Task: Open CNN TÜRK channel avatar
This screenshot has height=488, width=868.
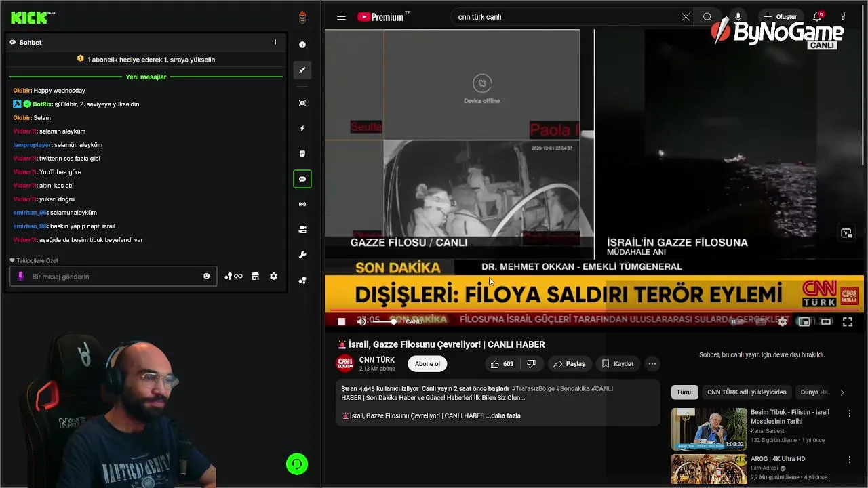Action: [345, 364]
